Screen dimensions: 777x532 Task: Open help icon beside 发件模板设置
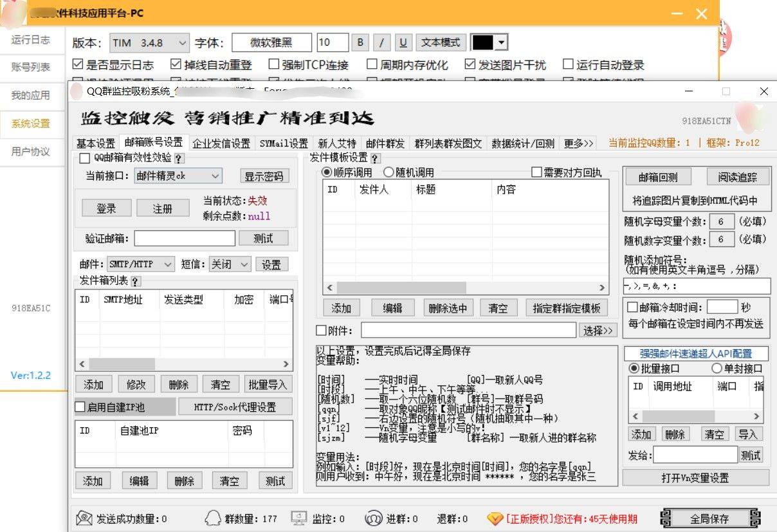(376, 158)
